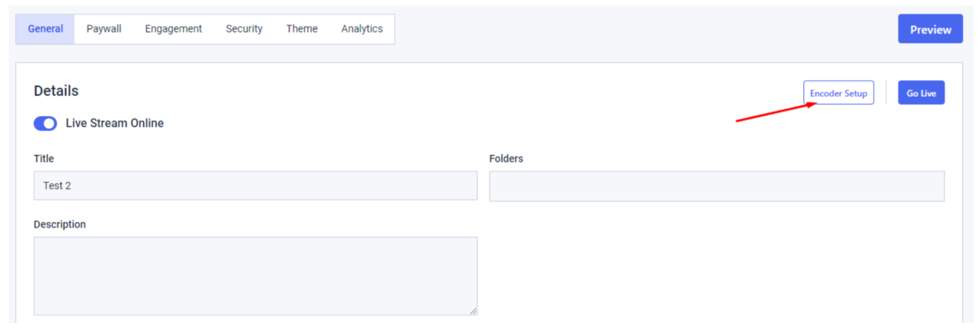Open the Paywall tab
The height and width of the screenshot is (331, 980).
104,29
